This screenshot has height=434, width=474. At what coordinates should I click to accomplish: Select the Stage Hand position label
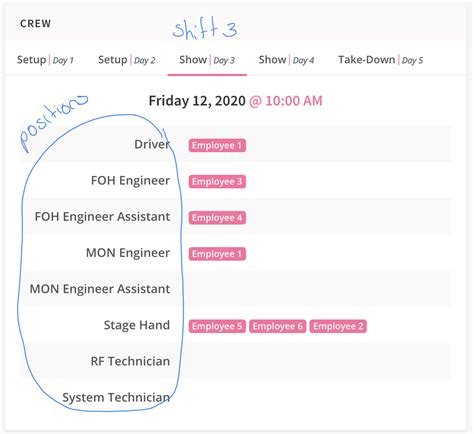point(137,325)
